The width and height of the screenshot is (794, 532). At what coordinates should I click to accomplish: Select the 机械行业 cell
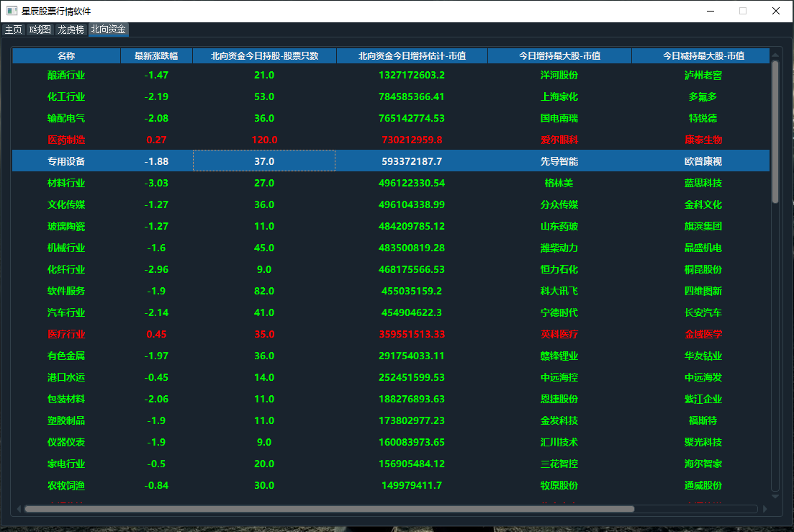[x=66, y=248]
